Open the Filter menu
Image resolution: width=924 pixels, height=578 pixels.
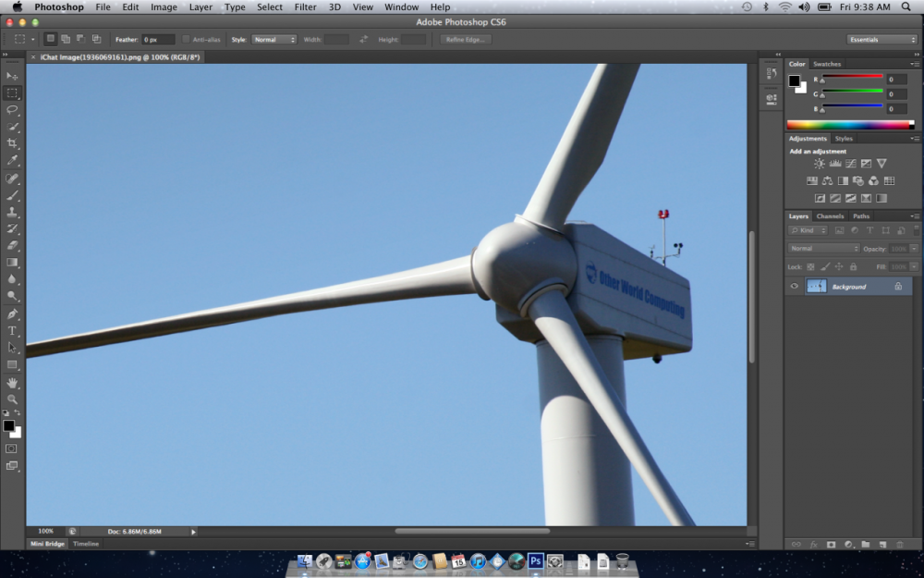click(x=305, y=6)
